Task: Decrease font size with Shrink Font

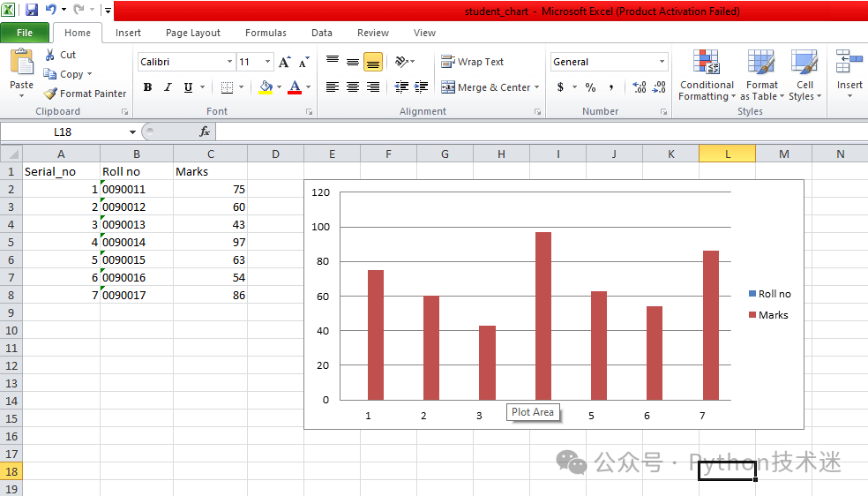Action: click(304, 62)
